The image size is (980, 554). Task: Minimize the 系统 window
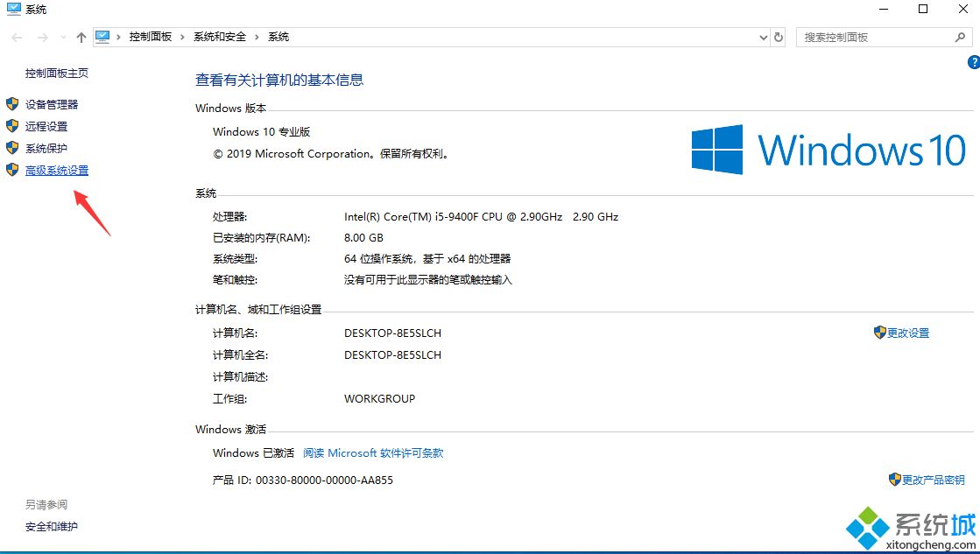click(884, 9)
